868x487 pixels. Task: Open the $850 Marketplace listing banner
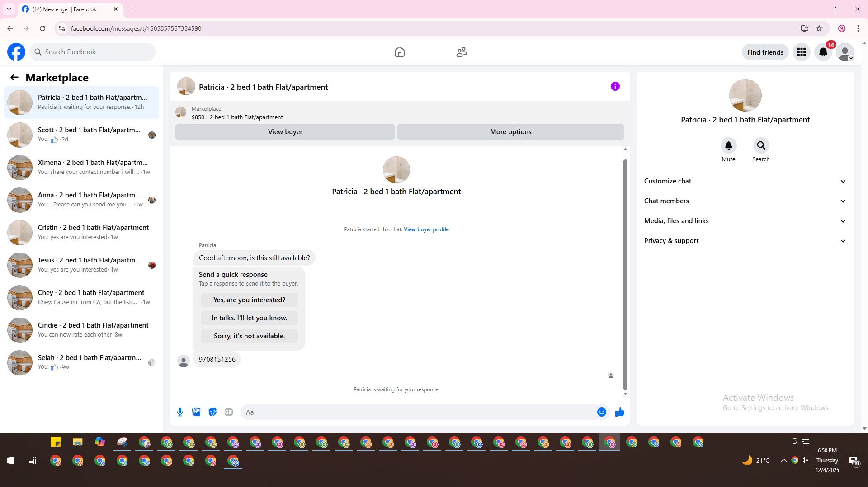400,113
